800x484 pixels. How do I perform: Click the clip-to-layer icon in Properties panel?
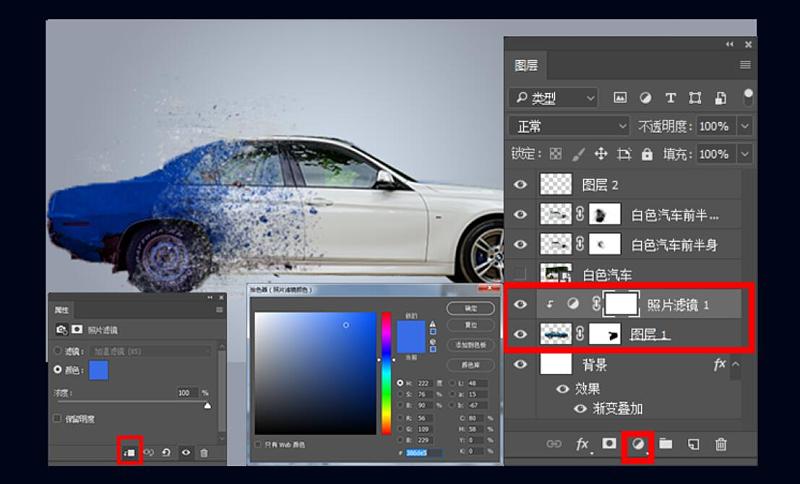129,452
